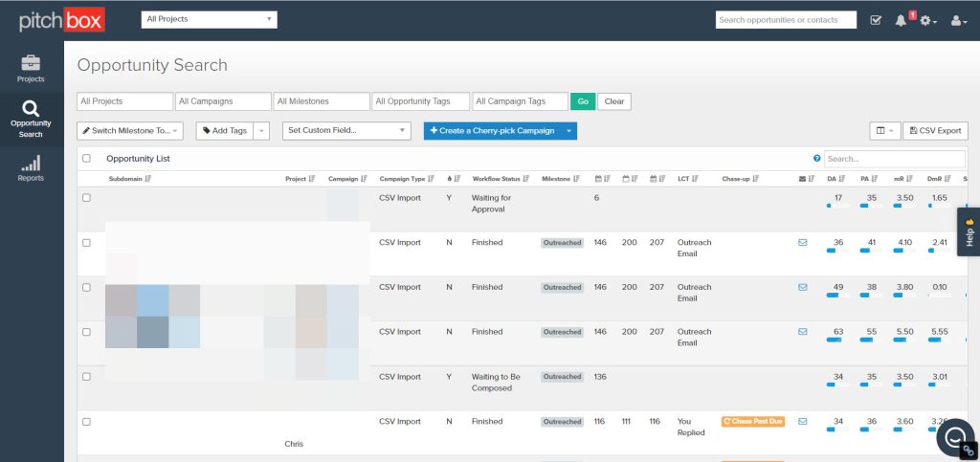Image resolution: width=980 pixels, height=462 pixels.
Task: Open the settings gear menu
Action: pyautogui.click(x=926, y=20)
